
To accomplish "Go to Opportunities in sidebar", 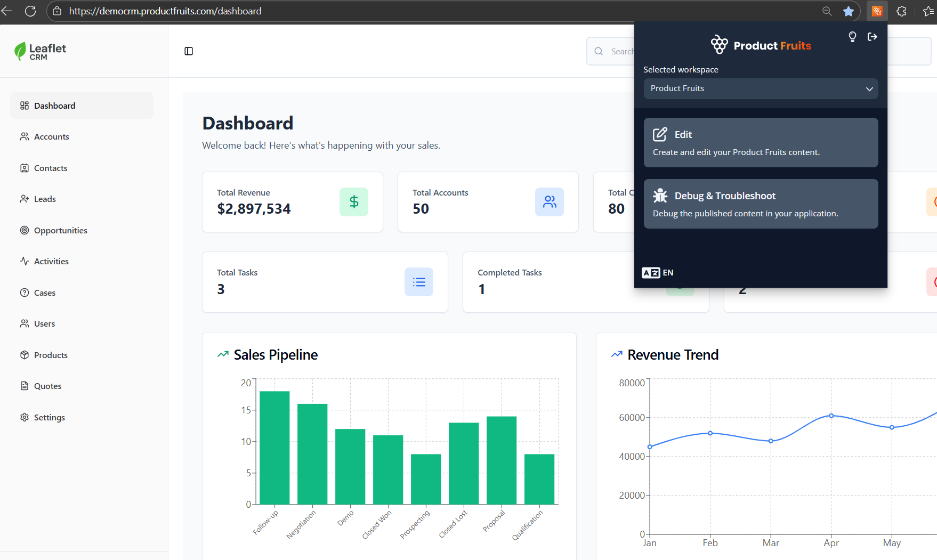I will tap(60, 230).
